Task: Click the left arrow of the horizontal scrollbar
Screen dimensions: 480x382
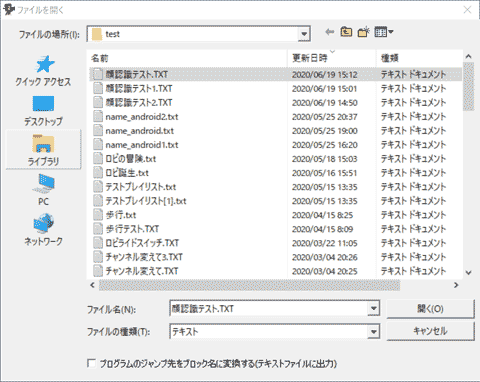Action: click(93, 285)
